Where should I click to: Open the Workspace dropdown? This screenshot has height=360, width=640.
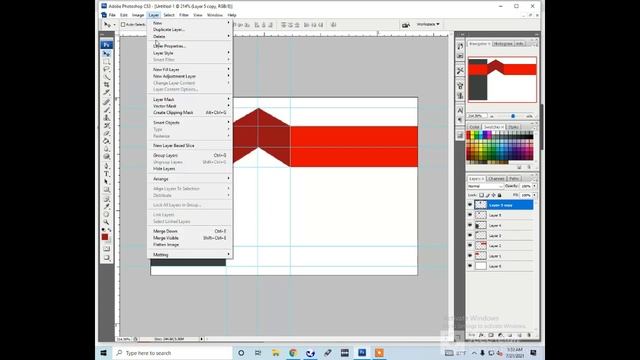point(428,24)
